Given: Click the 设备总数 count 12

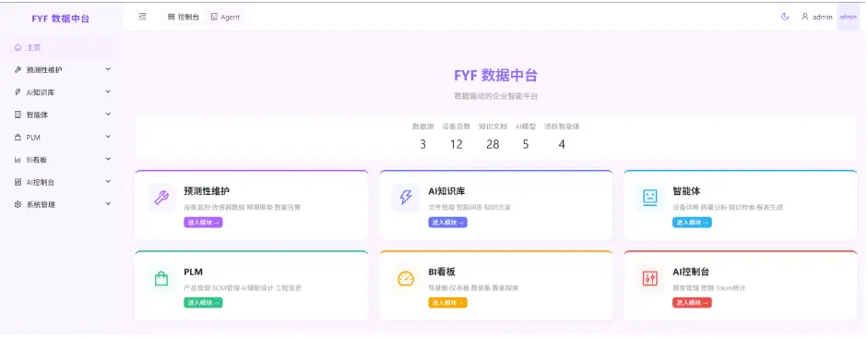Looking at the screenshot, I should click(x=457, y=145).
